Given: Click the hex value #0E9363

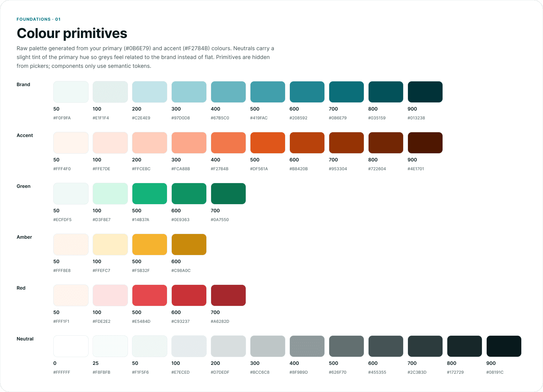Looking at the screenshot, I should pos(180,220).
